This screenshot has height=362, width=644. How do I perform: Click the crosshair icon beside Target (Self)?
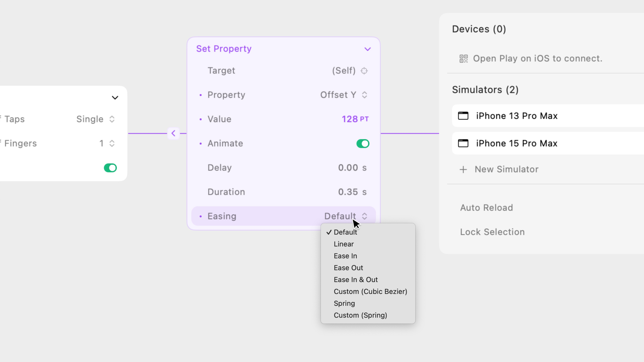[x=364, y=71]
